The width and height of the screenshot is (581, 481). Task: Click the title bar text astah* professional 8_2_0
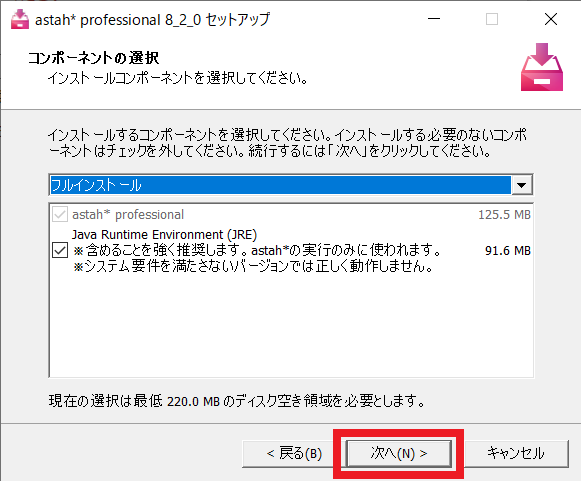click(x=118, y=20)
